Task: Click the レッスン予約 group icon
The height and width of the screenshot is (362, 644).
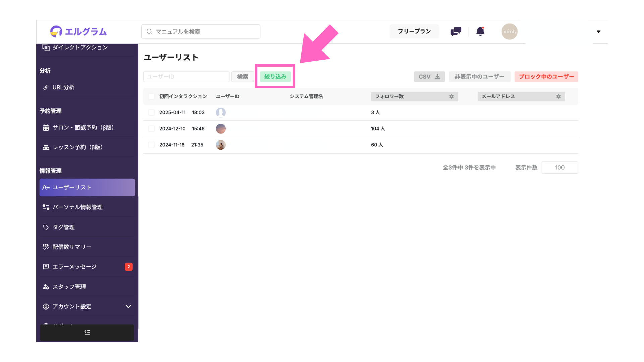Action: (x=46, y=147)
